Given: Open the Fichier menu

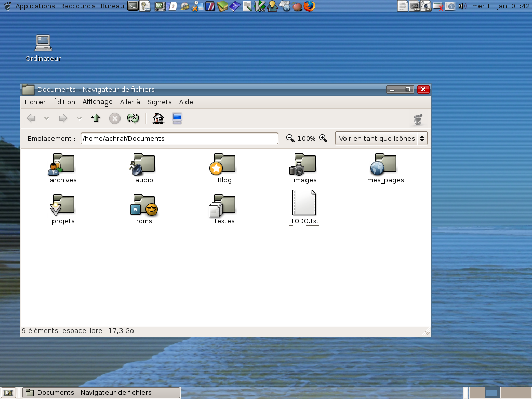Looking at the screenshot, I should [35, 102].
